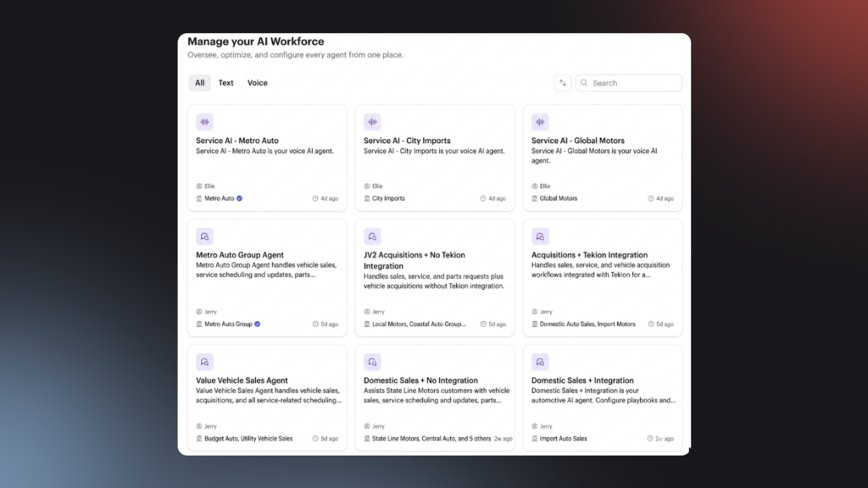
Task: Open the sort order button beside search
Action: [563, 83]
